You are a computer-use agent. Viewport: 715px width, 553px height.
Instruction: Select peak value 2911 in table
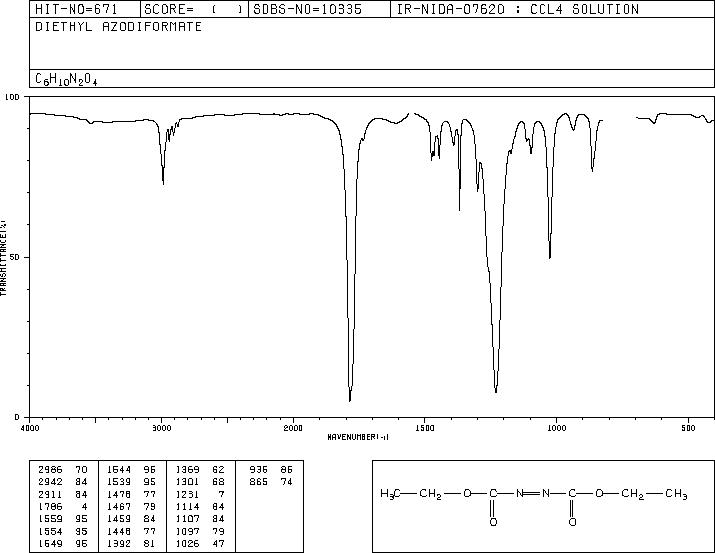tap(50, 494)
